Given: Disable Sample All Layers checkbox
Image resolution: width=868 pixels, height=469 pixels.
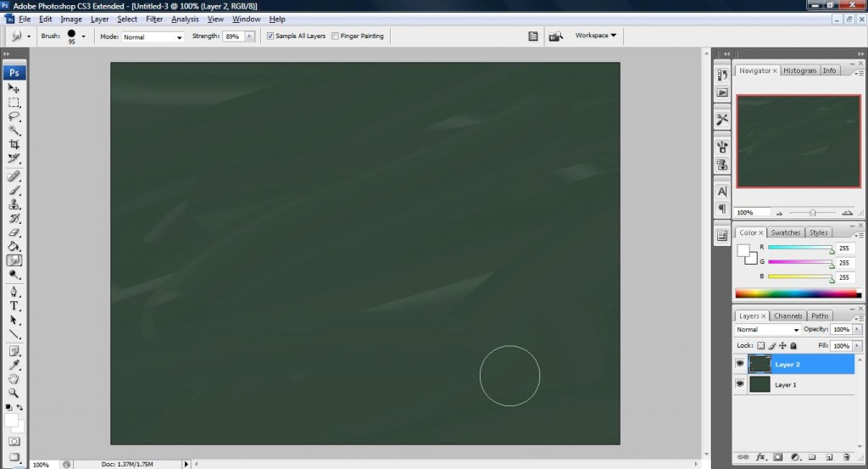Looking at the screenshot, I should pyautogui.click(x=270, y=36).
